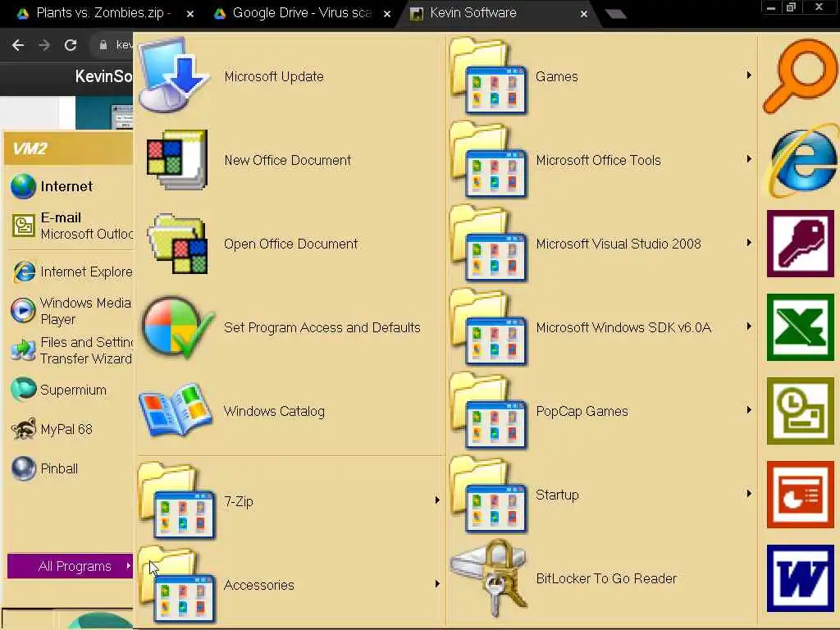Image resolution: width=840 pixels, height=630 pixels.
Task: Click the Supermium icon
Action: tap(24, 390)
